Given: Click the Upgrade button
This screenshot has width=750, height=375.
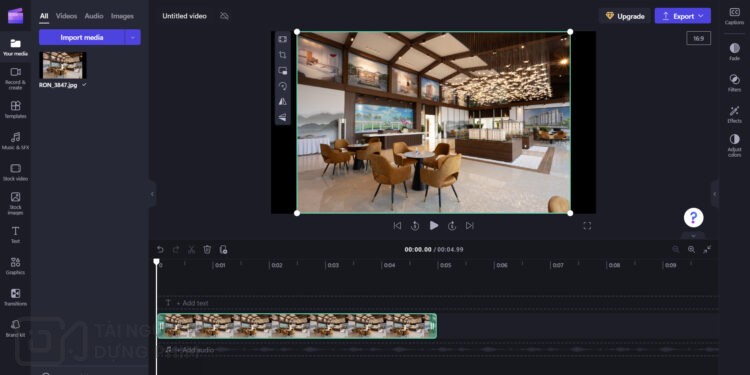Looking at the screenshot, I should [x=625, y=16].
